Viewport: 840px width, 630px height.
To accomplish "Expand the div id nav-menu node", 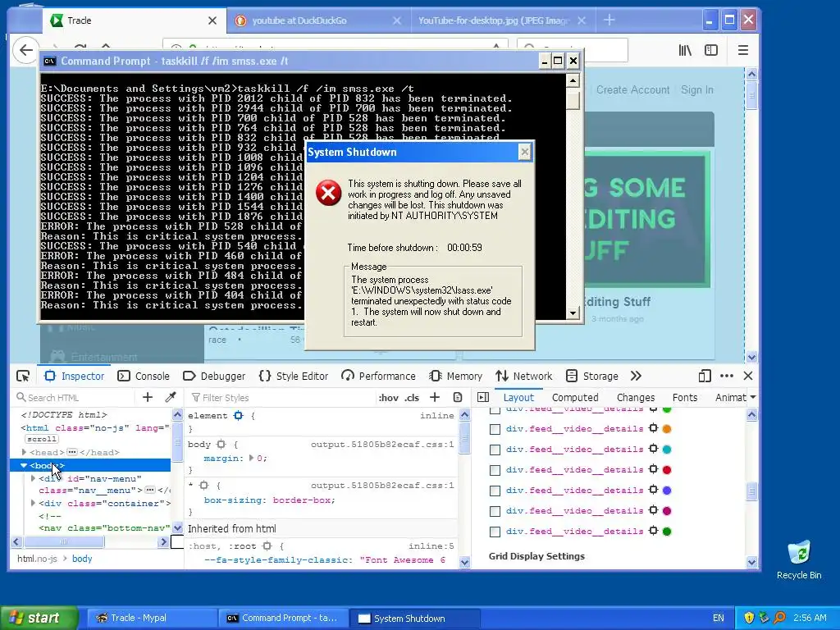I will [x=33, y=478].
